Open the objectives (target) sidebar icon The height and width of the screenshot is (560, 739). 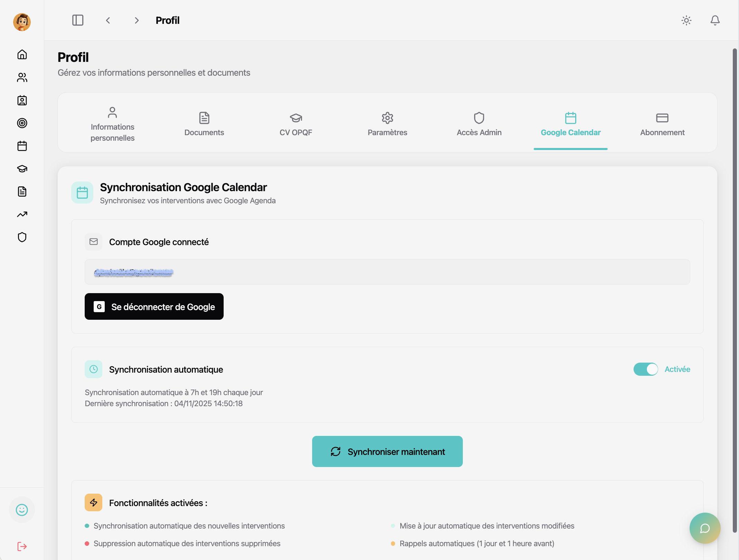(x=22, y=123)
